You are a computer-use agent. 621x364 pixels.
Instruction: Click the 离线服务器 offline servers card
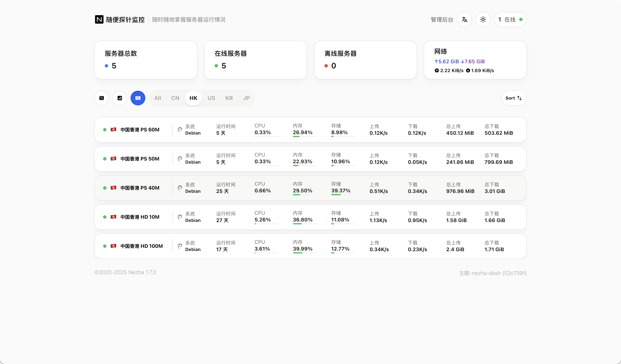click(x=365, y=60)
